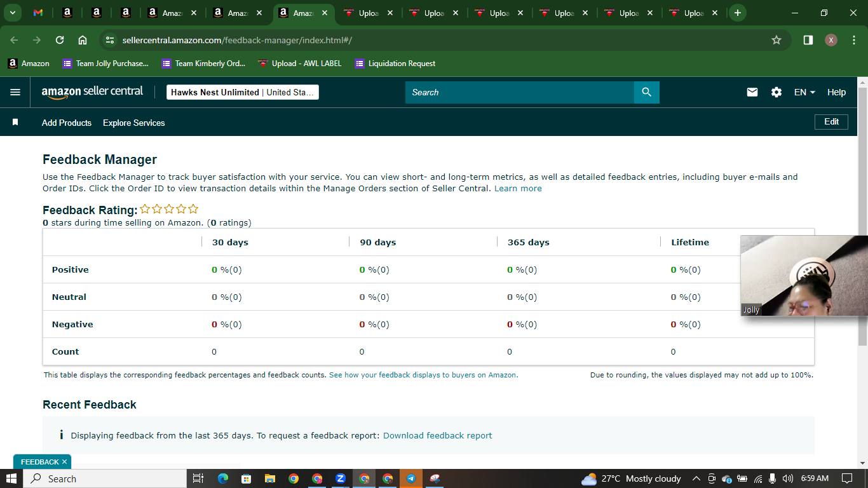This screenshot has width=868, height=488.
Task: Click the Windows taskbar search box
Action: [105, 478]
